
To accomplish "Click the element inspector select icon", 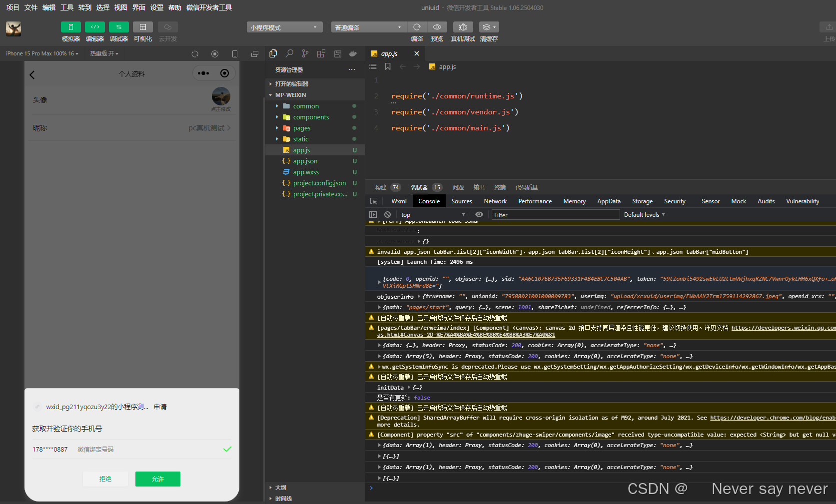I will coord(373,201).
